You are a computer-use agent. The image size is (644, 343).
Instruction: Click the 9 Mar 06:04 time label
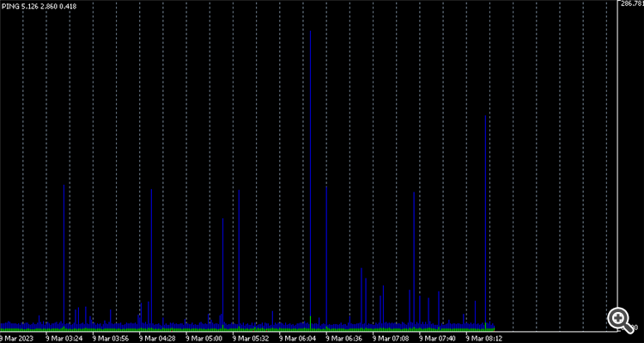pyautogui.click(x=298, y=339)
